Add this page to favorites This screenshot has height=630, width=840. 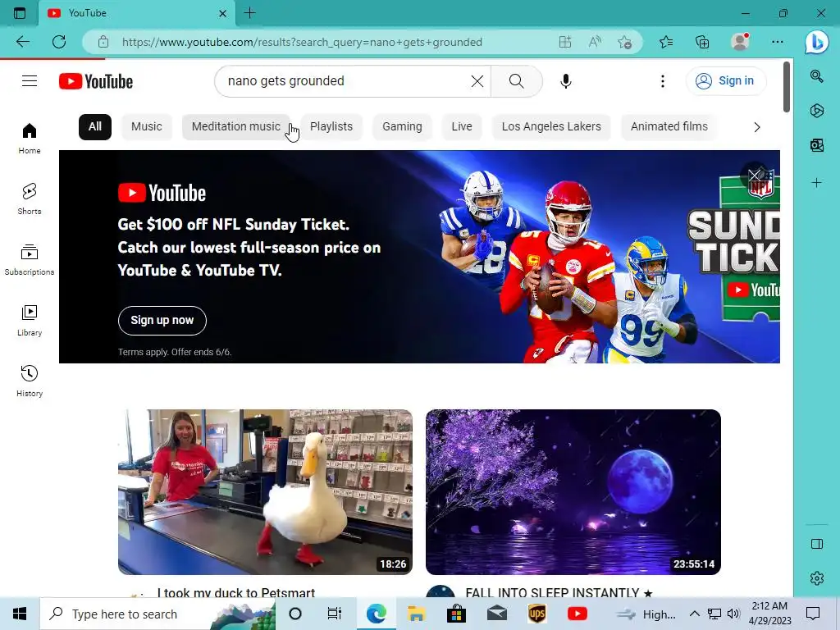(624, 42)
